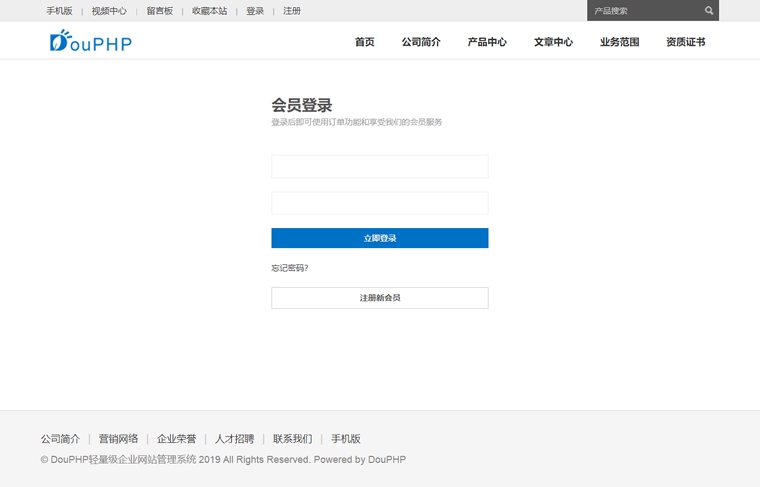This screenshot has width=760, height=487.
Task: Open the 人才招聘 footer link
Action: point(234,439)
